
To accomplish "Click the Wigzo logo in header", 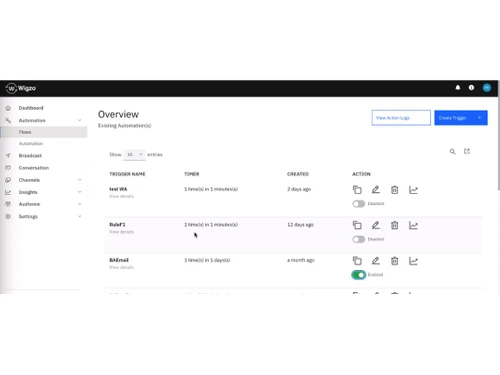I will pyautogui.click(x=21, y=88).
